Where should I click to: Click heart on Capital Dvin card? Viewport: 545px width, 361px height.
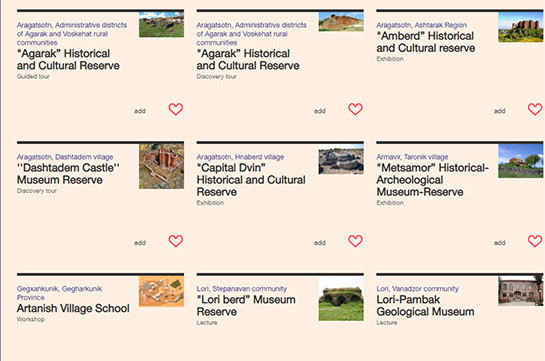click(355, 241)
